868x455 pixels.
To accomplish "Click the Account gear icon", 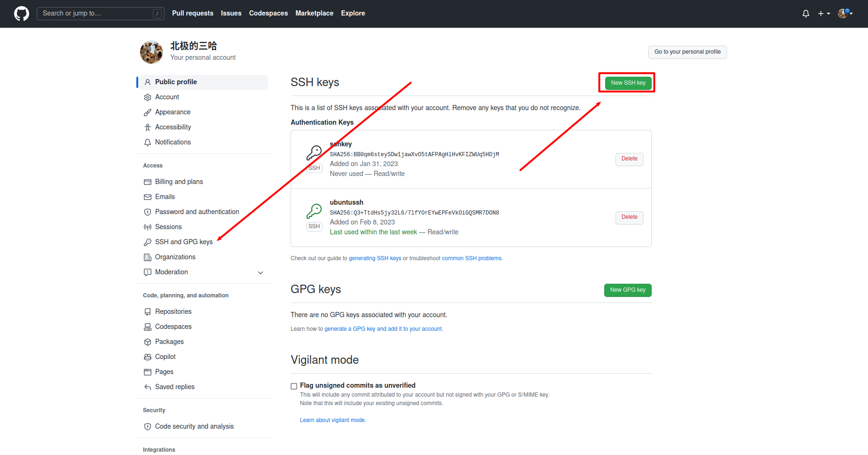I will pos(148,97).
